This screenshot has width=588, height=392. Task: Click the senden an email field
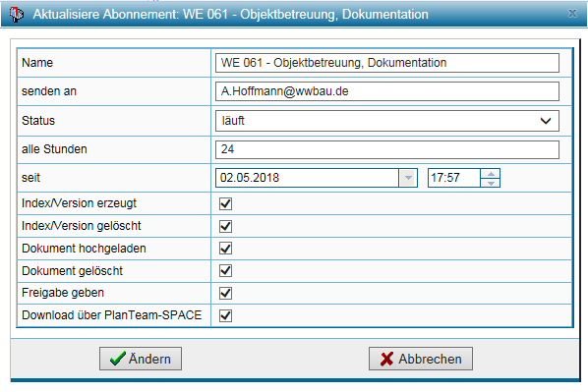coord(387,91)
